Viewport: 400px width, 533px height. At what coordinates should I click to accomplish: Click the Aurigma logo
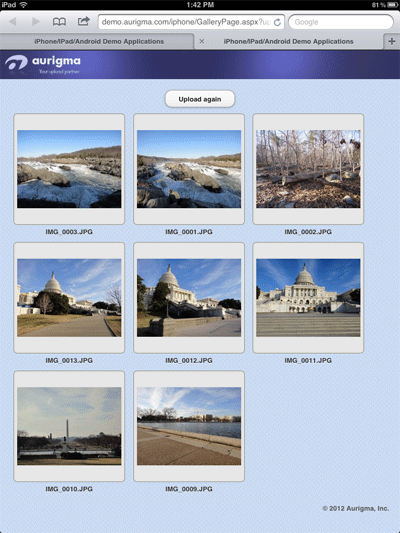pyautogui.click(x=43, y=64)
